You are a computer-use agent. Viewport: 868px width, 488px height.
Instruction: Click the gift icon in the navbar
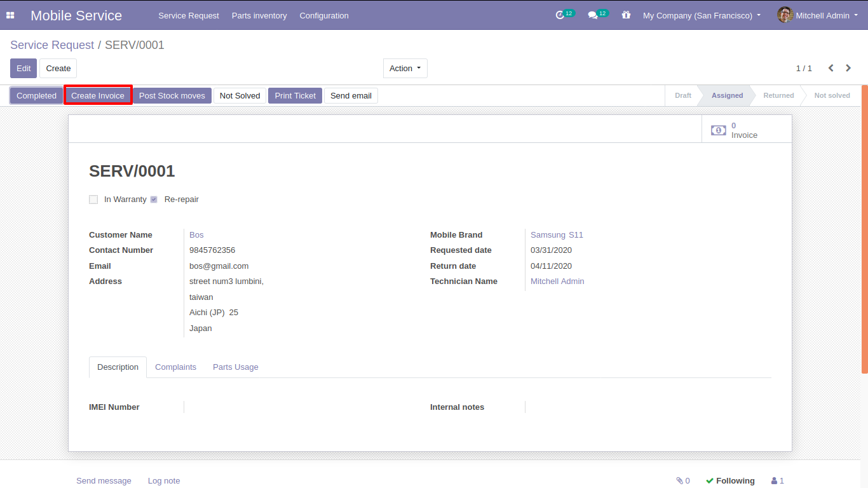(626, 15)
